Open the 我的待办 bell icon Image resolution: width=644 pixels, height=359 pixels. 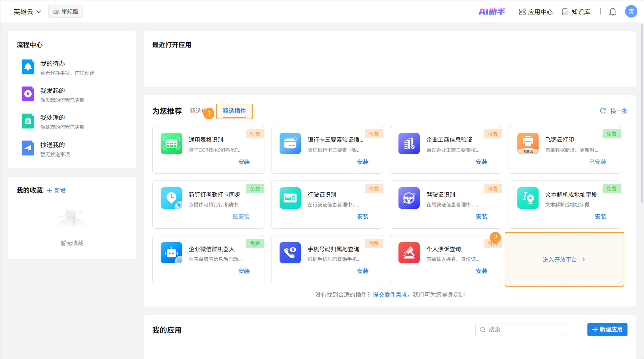(28, 67)
